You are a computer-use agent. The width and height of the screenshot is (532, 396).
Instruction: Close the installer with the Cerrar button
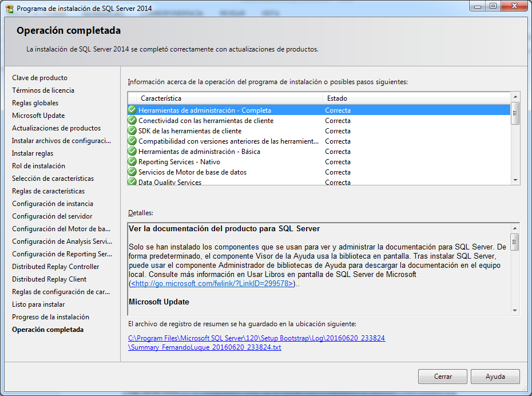pos(442,377)
